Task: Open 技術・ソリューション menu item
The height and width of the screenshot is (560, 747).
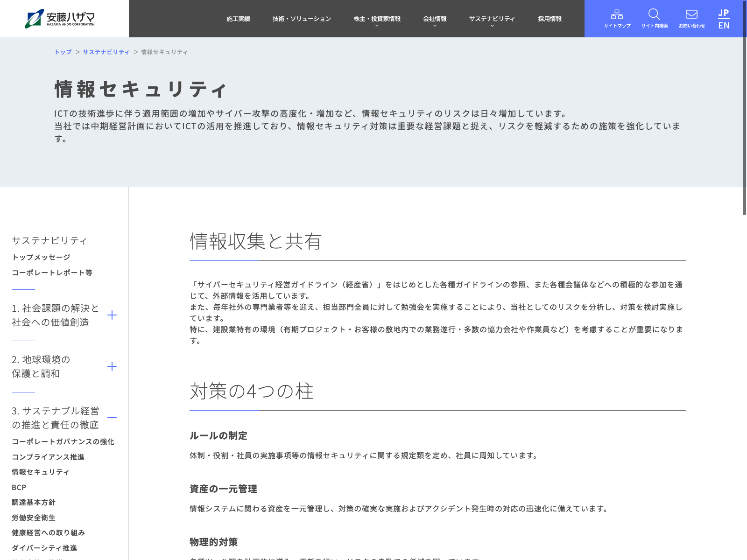Action: (302, 19)
